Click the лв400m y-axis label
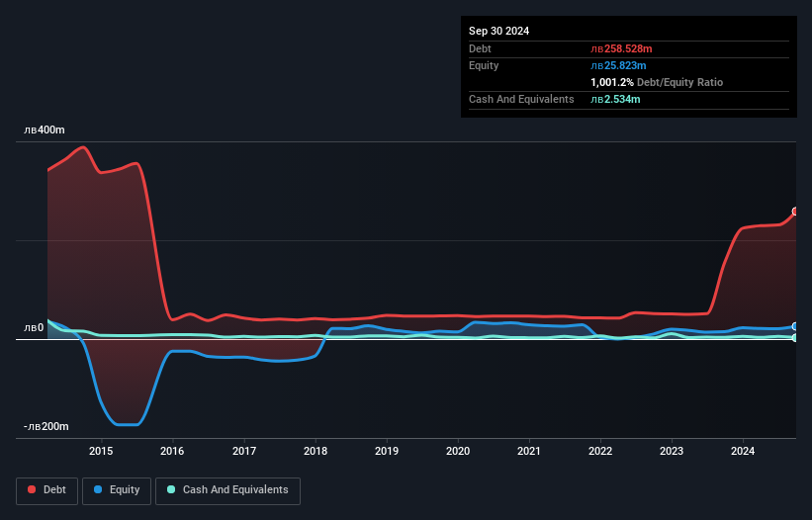Viewport: 812px width, 520px height. 45,130
